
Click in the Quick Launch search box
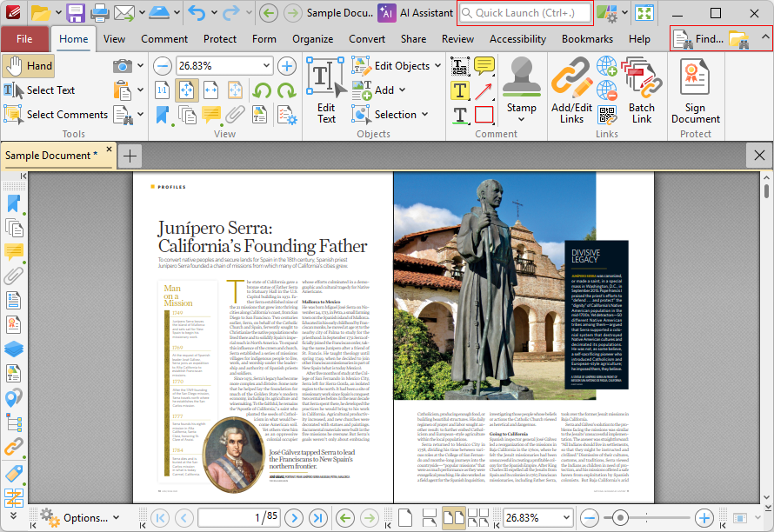pos(525,13)
